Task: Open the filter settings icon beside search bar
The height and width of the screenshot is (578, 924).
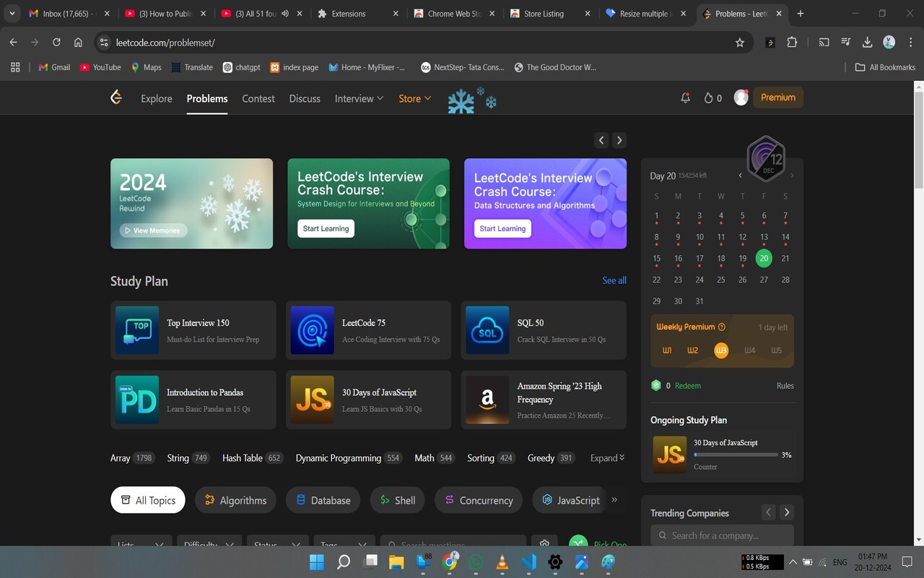Action: (x=544, y=543)
